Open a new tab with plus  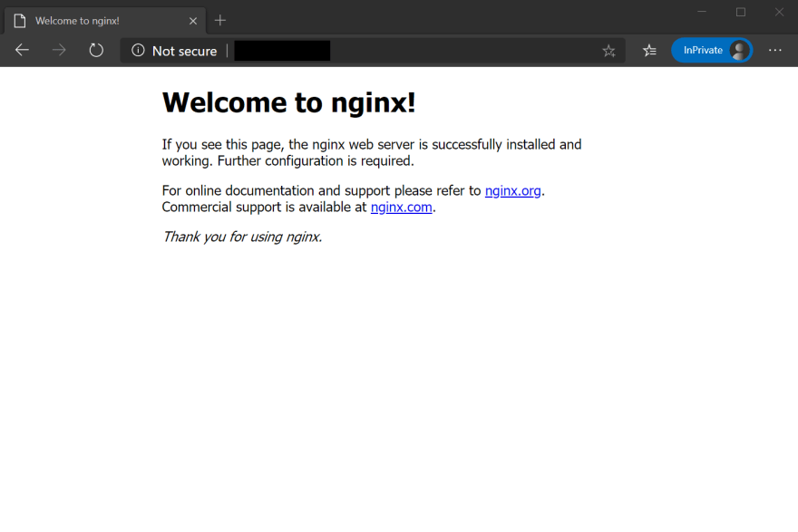pos(219,20)
